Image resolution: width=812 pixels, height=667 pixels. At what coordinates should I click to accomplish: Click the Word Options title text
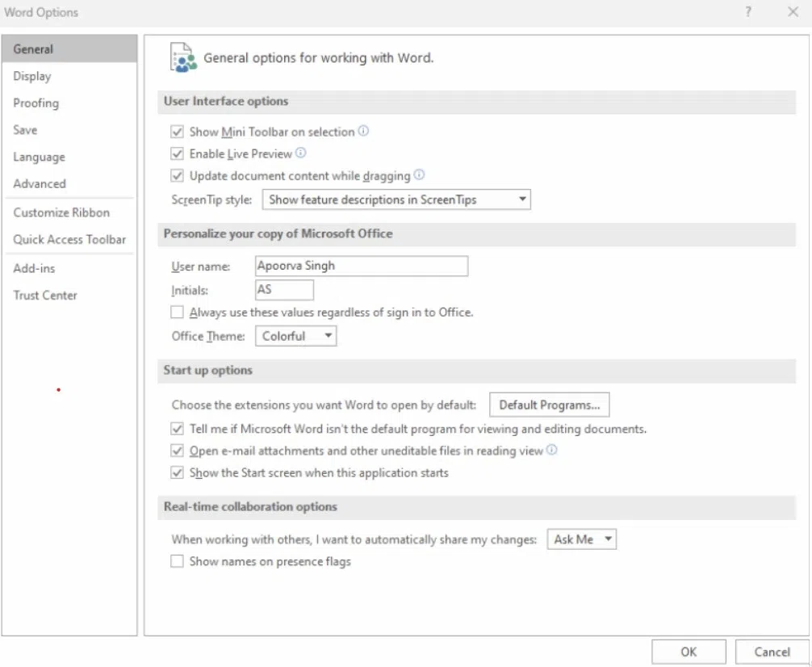click(41, 12)
